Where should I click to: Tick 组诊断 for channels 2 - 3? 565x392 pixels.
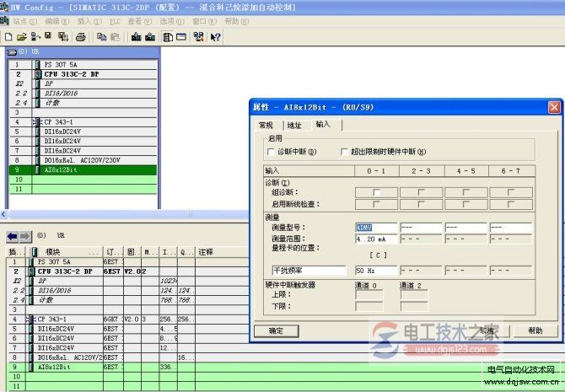(x=421, y=193)
